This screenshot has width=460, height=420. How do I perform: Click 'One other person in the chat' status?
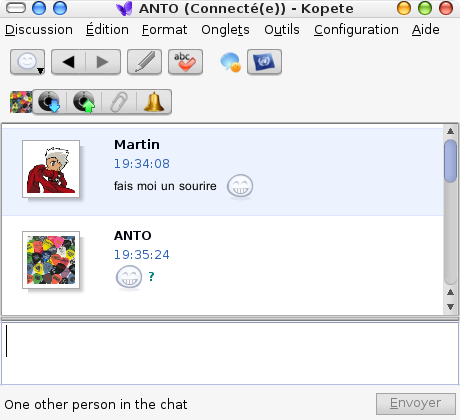96,404
